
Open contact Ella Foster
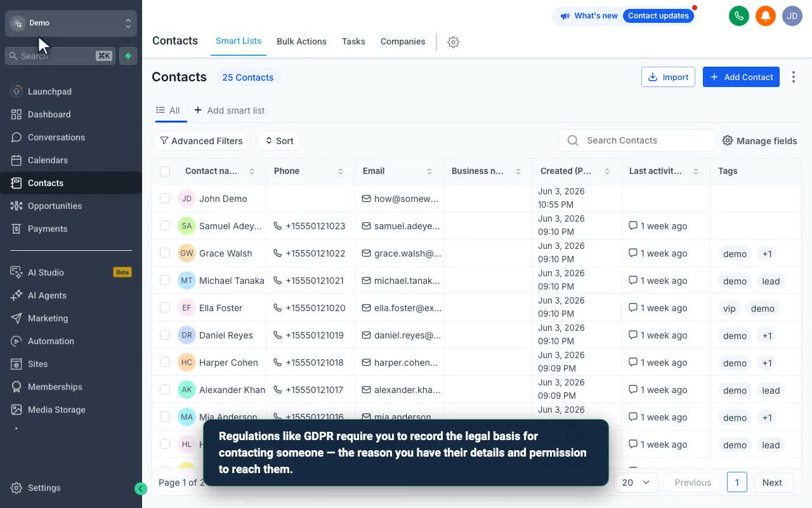[x=221, y=308]
